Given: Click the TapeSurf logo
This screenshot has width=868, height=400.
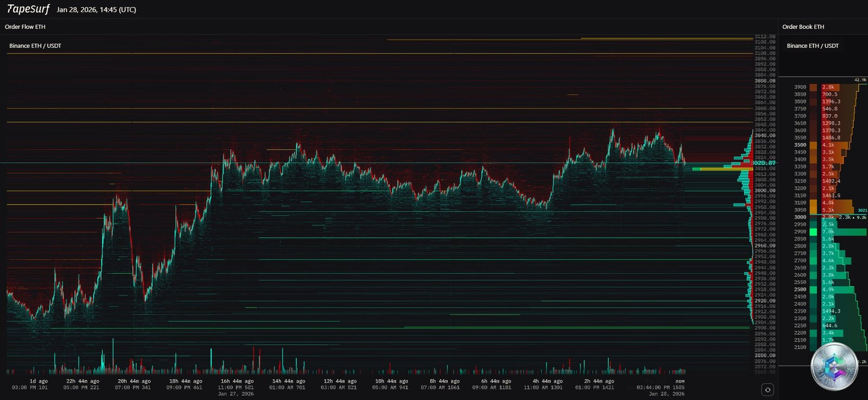Looking at the screenshot, I should point(28,9).
